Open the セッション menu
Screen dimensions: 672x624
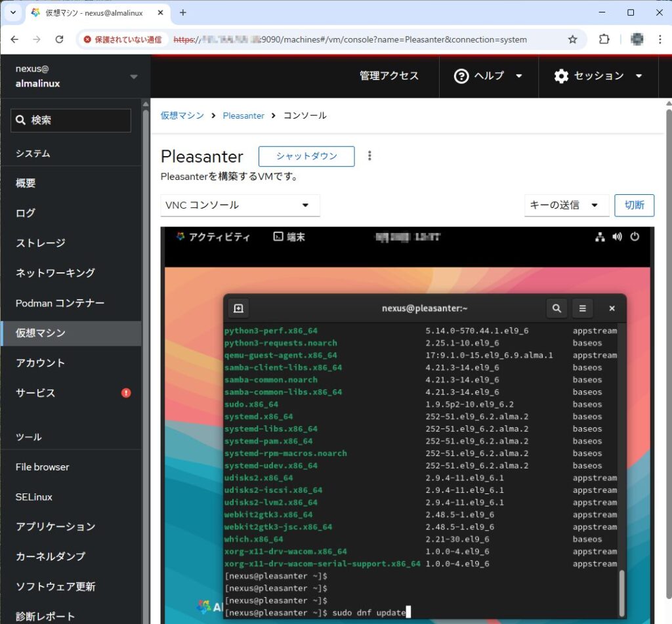coord(598,76)
